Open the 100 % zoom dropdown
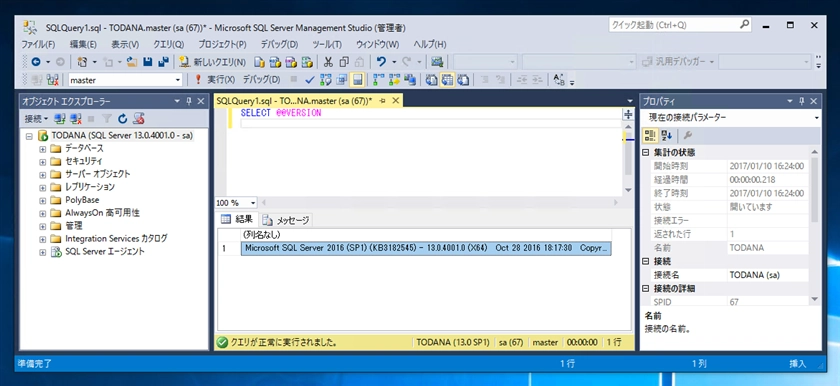 [x=252, y=203]
